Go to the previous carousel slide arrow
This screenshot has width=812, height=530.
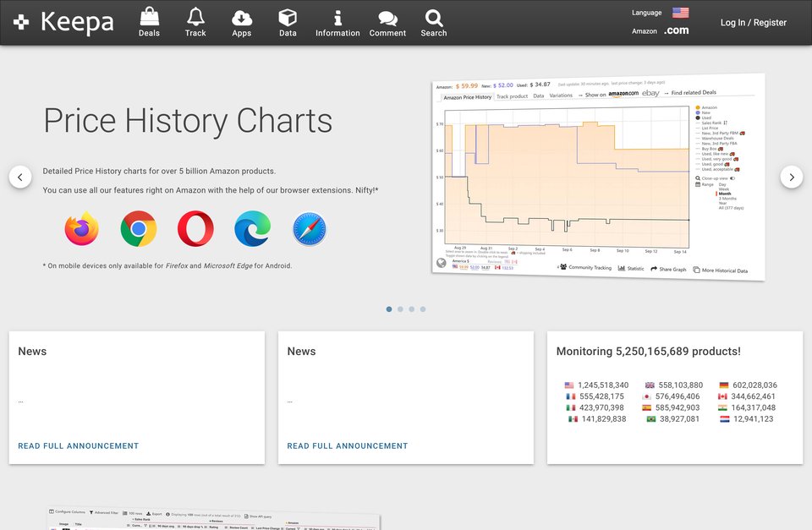(x=20, y=177)
